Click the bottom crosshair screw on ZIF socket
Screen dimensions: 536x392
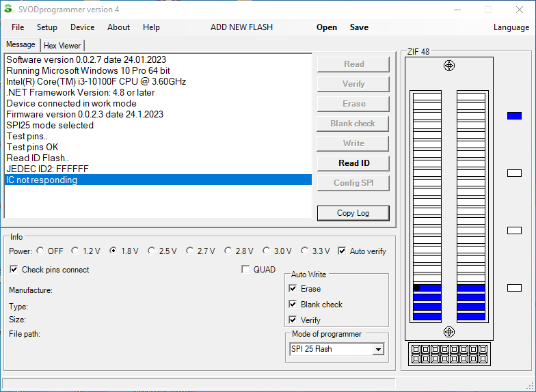(449, 332)
